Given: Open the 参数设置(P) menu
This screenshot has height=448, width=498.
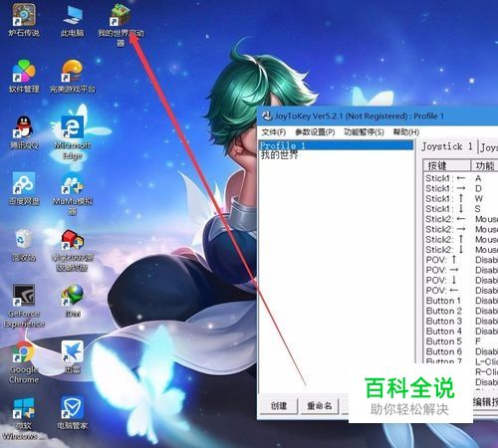Looking at the screenshot, I should pos(315,132).
